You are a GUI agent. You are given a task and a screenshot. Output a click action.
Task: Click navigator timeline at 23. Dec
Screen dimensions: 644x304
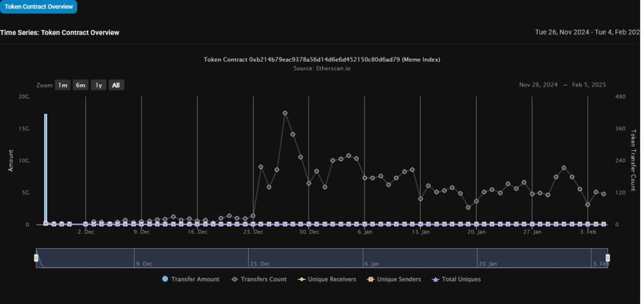click(260, 264)
